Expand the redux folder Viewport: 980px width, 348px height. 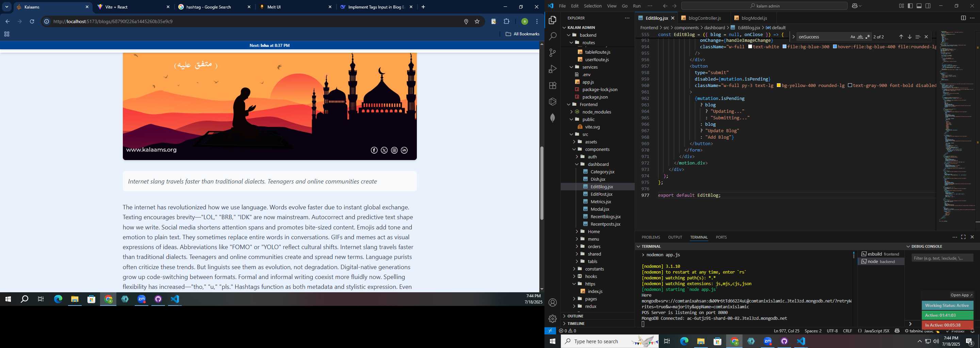point(574,306)
